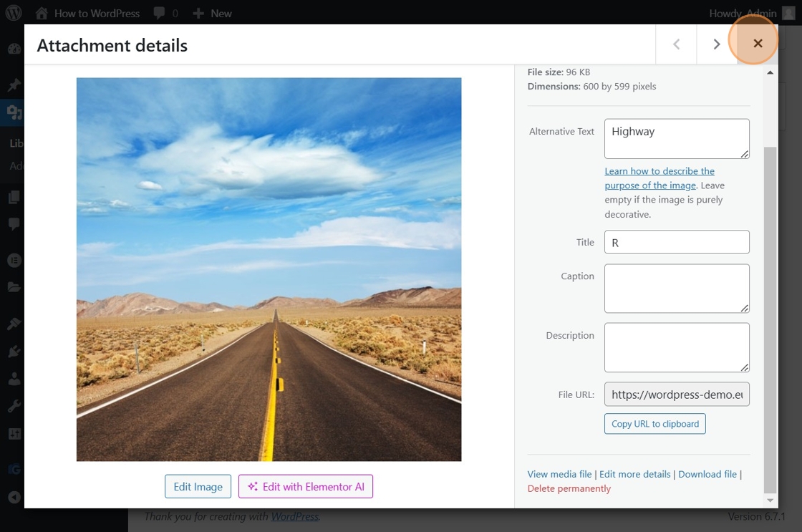Go to the previous attachment
Viewport: 802px width, 532px height.
point(676,44)
